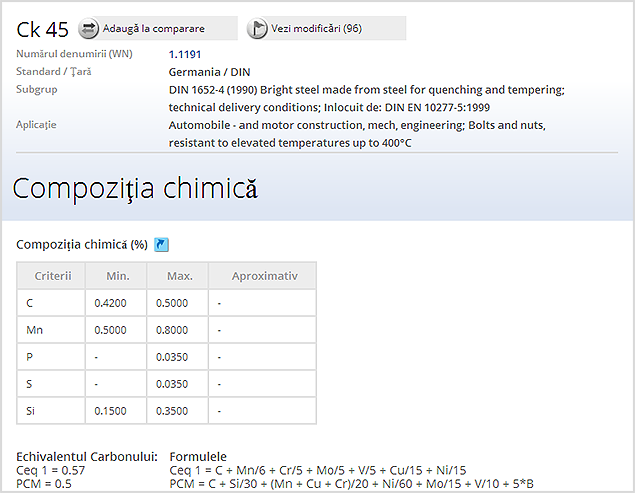
Task: Select the P element row label
Action: pos(29,357)
